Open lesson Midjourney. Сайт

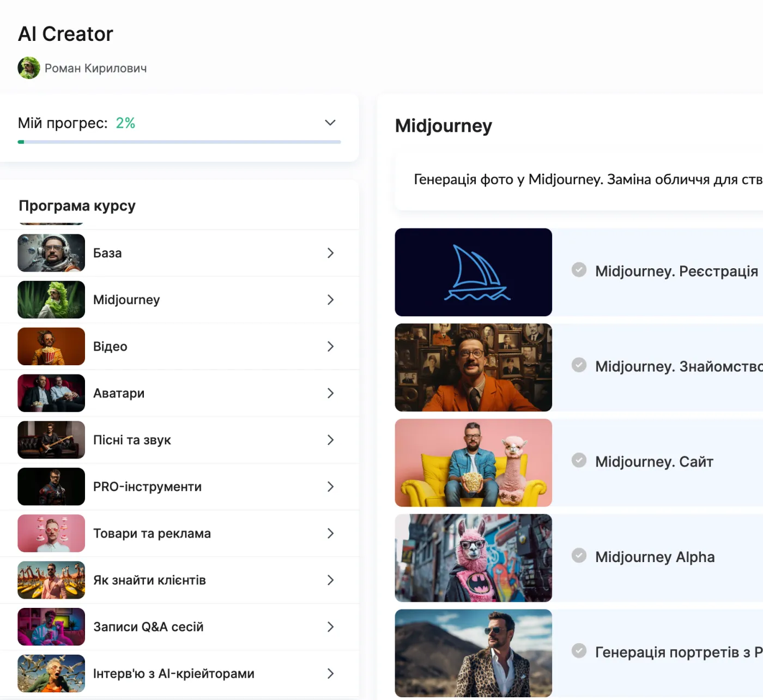point(654,462)
